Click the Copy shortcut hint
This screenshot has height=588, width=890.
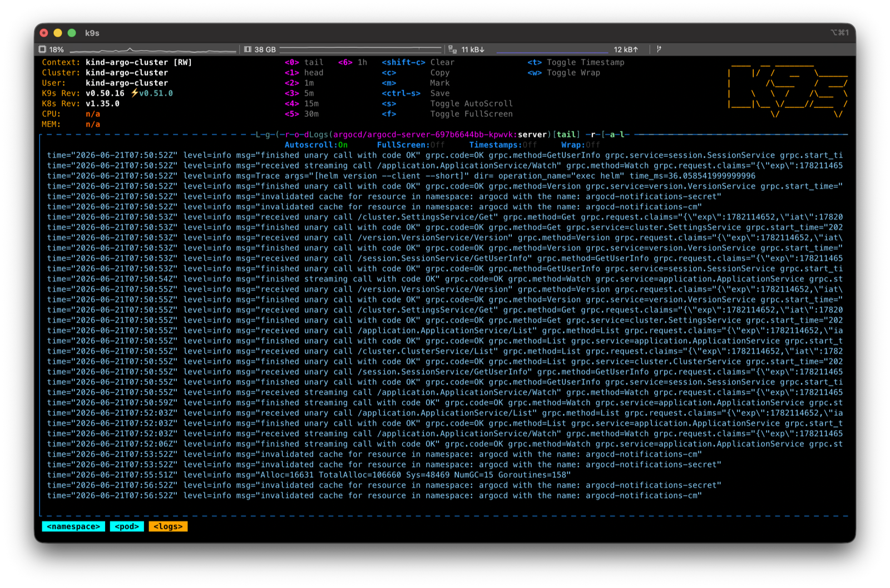tap(416, 73)
